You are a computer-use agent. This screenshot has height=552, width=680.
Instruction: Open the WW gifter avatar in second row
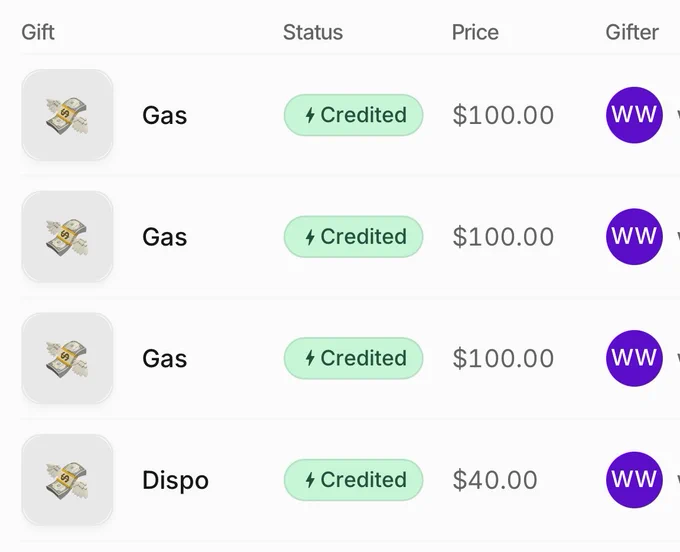pos(634,237)
